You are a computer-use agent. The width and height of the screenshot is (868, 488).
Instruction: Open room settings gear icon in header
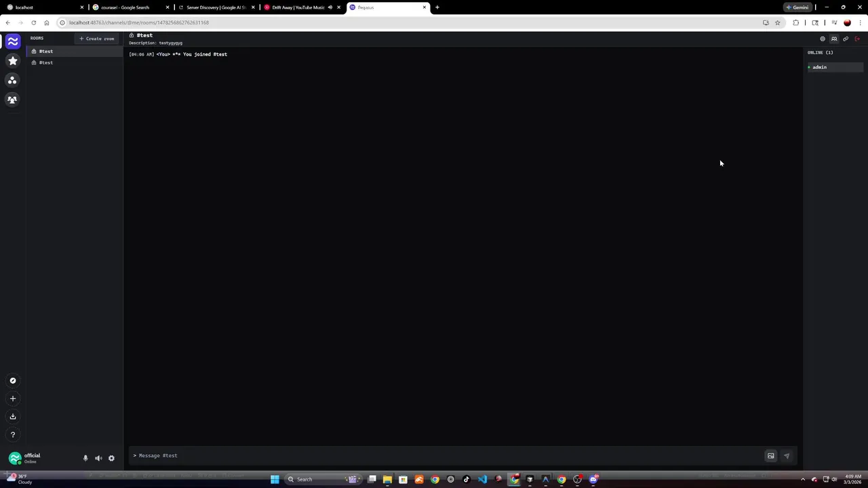(x=823, y=39)
